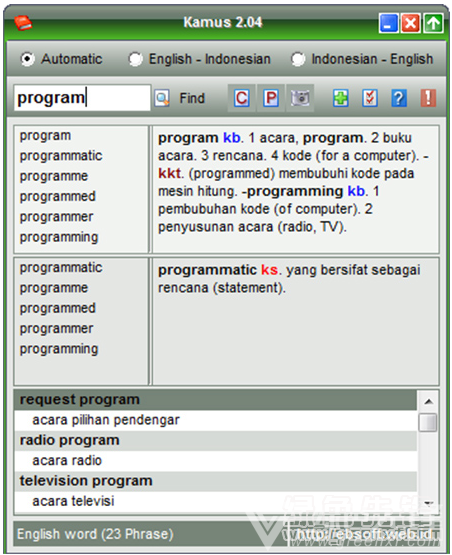Click the camera capture icon
This screenshot has width=452, height=555.
pyautogui.click(x=300, y=98)
